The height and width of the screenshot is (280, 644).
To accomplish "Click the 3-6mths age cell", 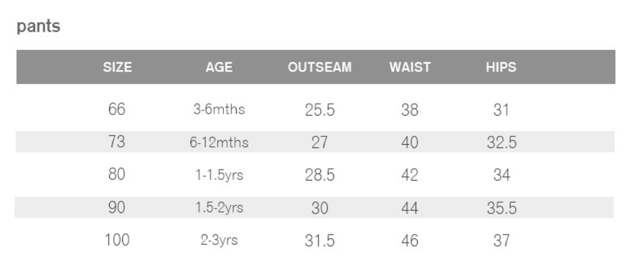I will [x=219, y=110].
